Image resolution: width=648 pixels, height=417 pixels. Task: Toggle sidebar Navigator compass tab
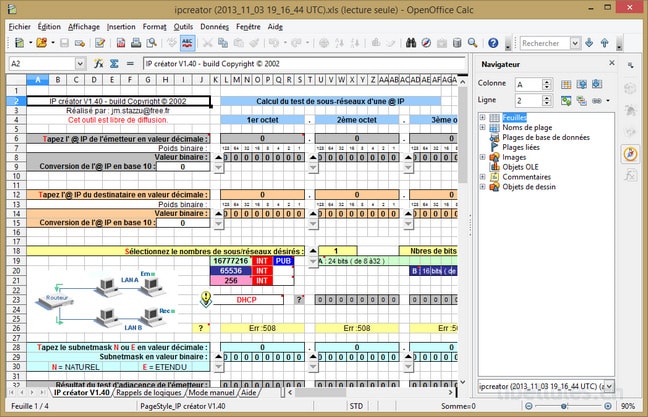point(630,154)
